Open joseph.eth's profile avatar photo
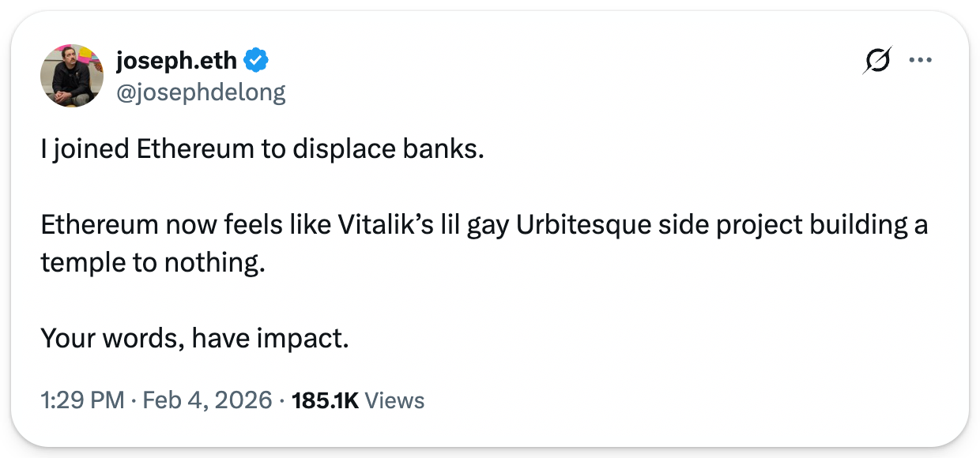The height and width of the screenshot is (458, 980). tap(72, 76)
